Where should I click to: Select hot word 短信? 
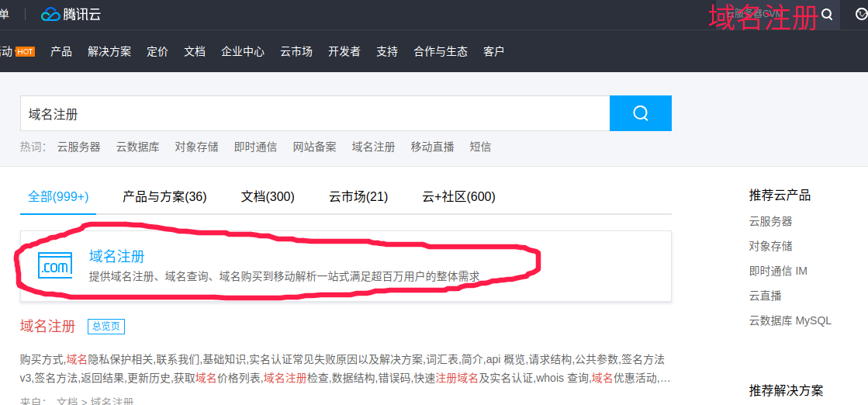click(480, 147)
